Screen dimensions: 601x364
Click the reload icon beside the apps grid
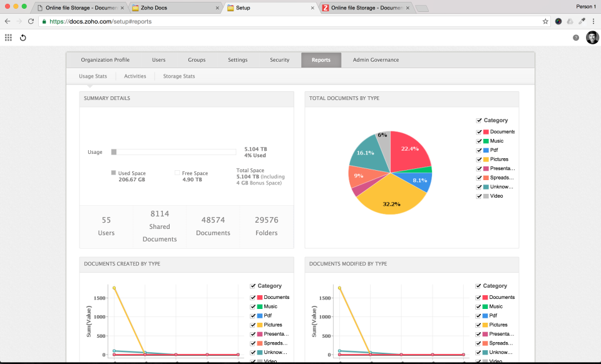(x=23, y=38)
